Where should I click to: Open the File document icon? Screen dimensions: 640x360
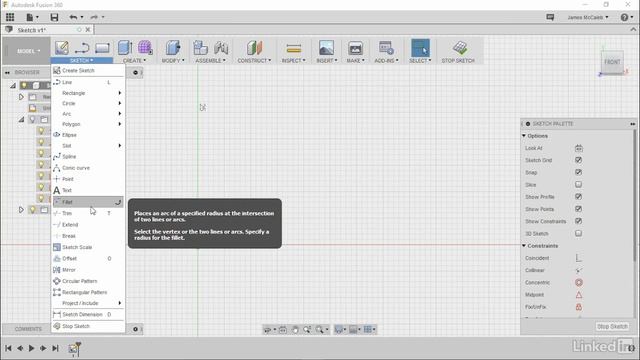[30, 17]
